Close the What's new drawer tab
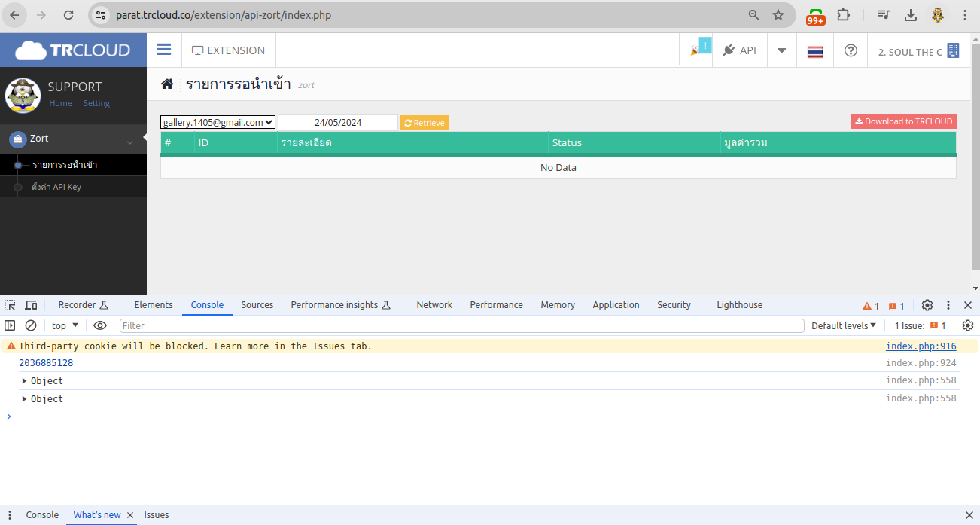The width and height of the screenshot is (980, 525). pyautogui.click(x=129, y=515)
